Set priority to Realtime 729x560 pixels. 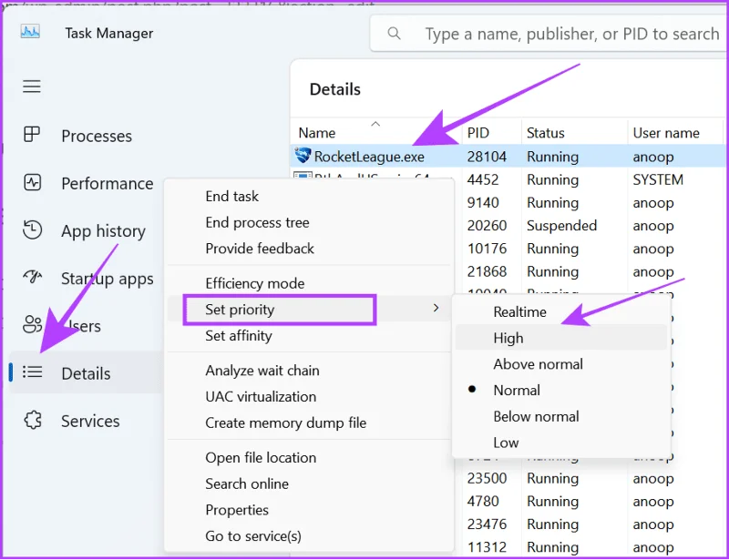point(519,311)
